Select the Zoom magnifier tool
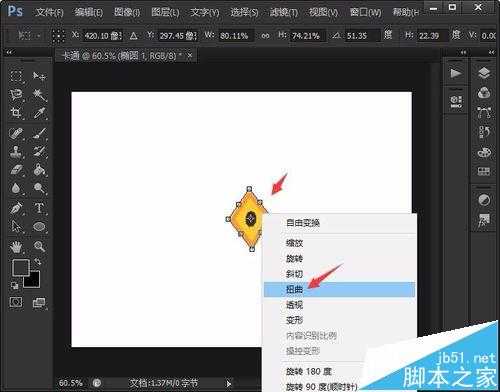This screenshot has width=500, height=392. (x=39, y=247)
